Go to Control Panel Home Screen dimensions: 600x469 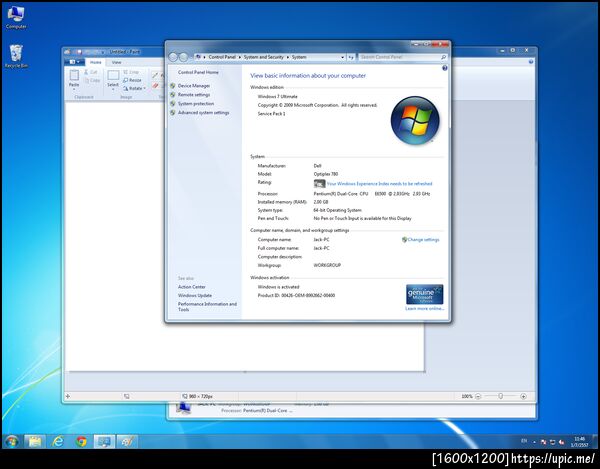pos(198,72)
